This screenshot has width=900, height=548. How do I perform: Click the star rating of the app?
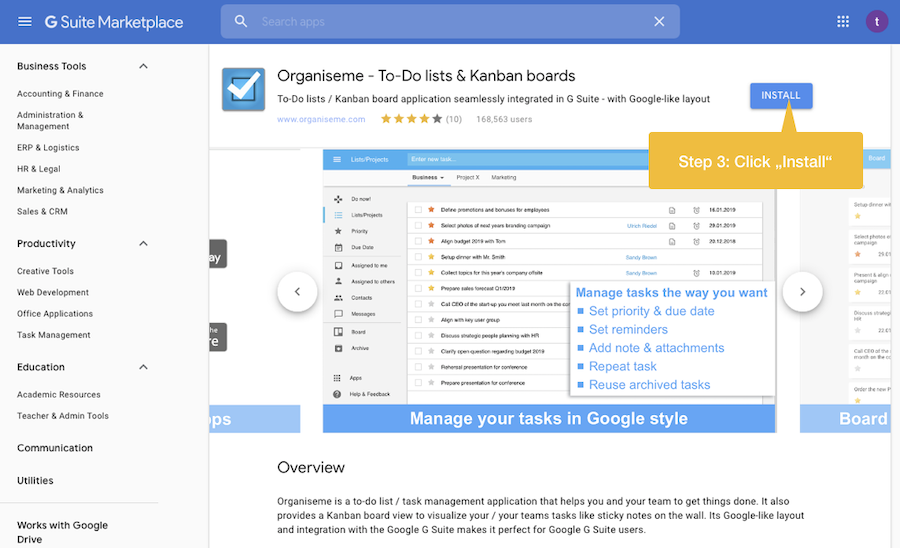(x=411, y=119)
